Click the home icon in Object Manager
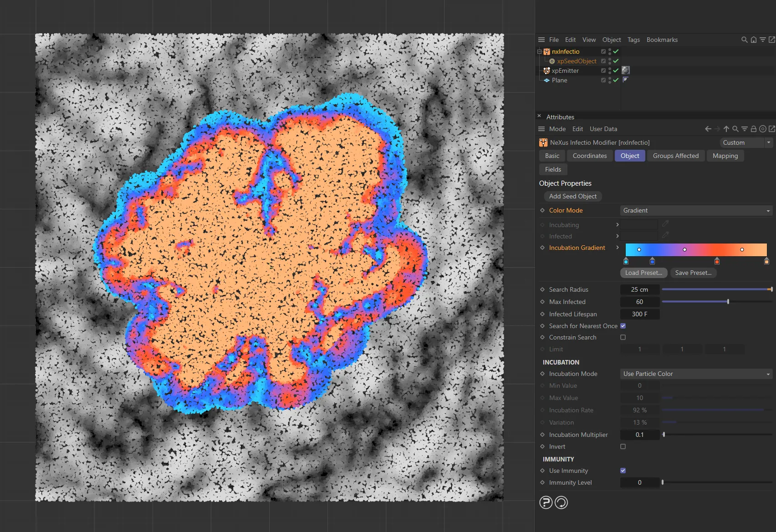Image resolution: width=776 pixels, height=532 pixels. pos(754,40)
